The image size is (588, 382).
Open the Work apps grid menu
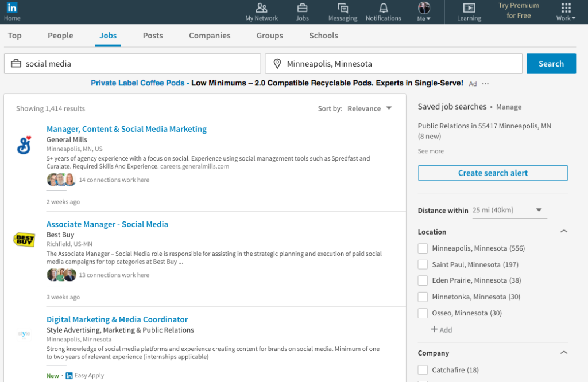[x=566, y=8]
